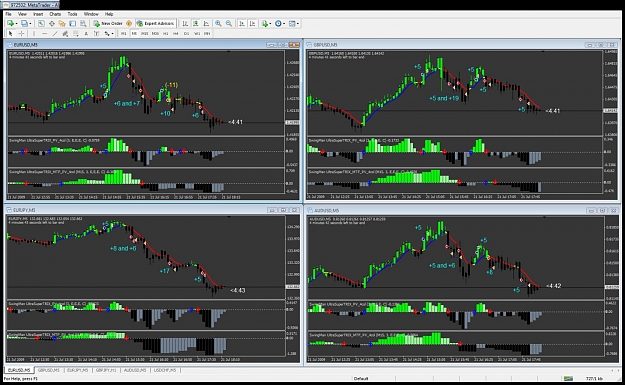The width and height of the screenshot is (625, 385).
Task: Switch to the D1 timeframe
Action: [x=186, y=33]
